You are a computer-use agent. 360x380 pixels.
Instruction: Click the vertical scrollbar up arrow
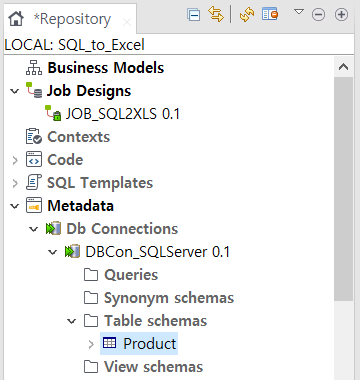point(343,67)
